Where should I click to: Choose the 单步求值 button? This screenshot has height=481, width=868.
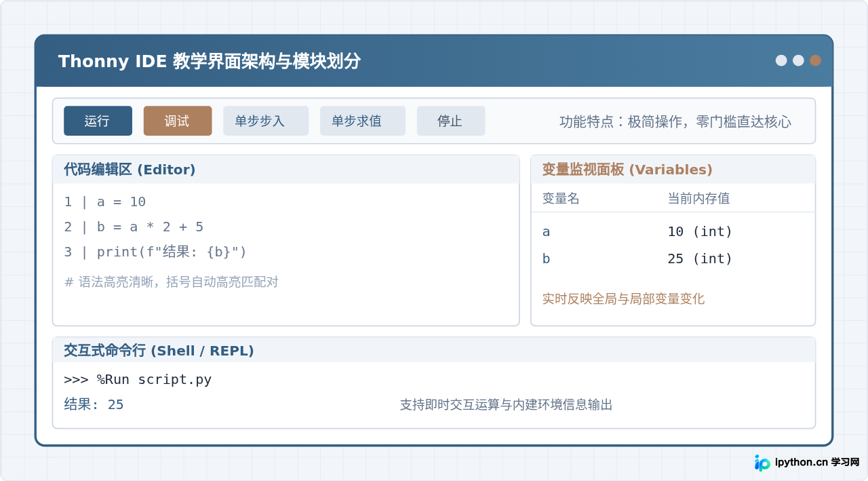[x=363, y=121]
